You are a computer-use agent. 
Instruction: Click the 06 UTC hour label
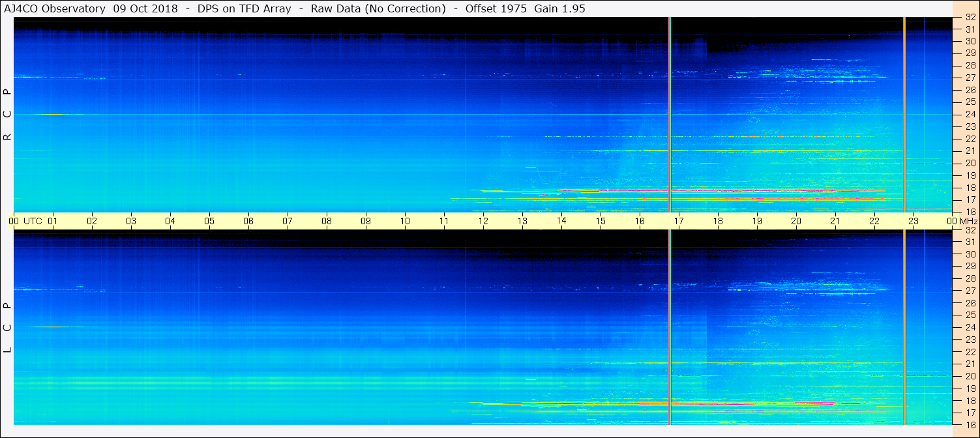tap(248, 221)
